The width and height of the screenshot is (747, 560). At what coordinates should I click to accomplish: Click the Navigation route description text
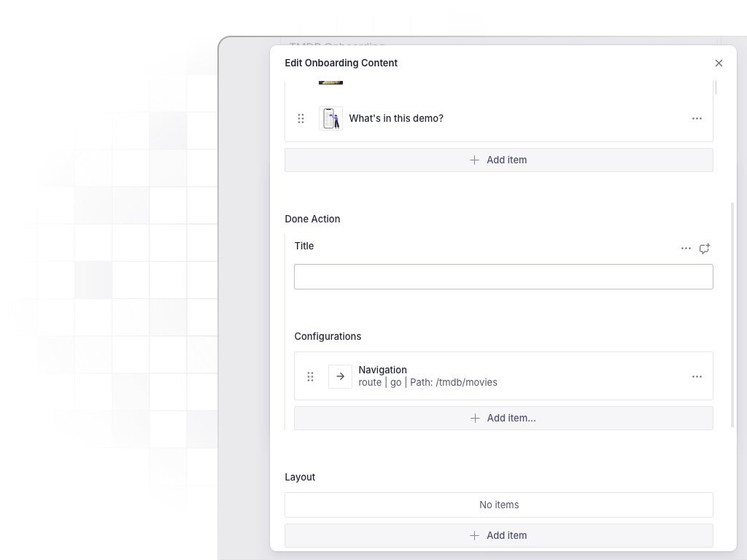(x=428, y=382)
